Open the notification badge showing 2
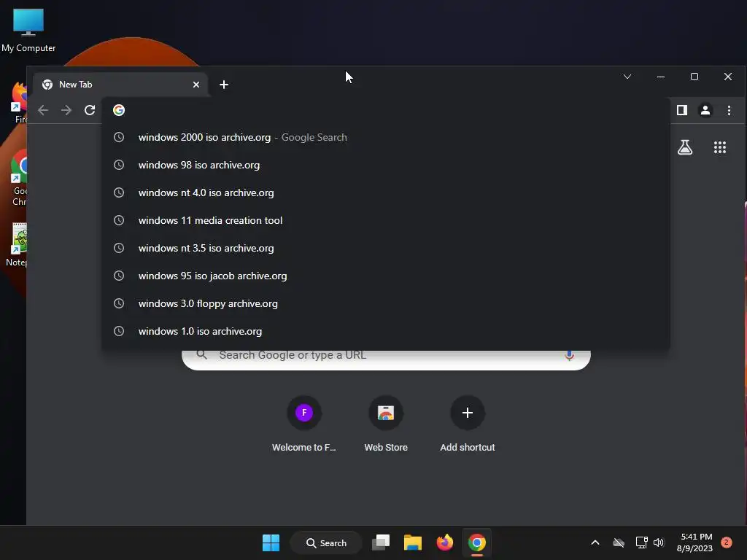The width and height of the screenshot is (747, 560). click(x=727, y=542)
